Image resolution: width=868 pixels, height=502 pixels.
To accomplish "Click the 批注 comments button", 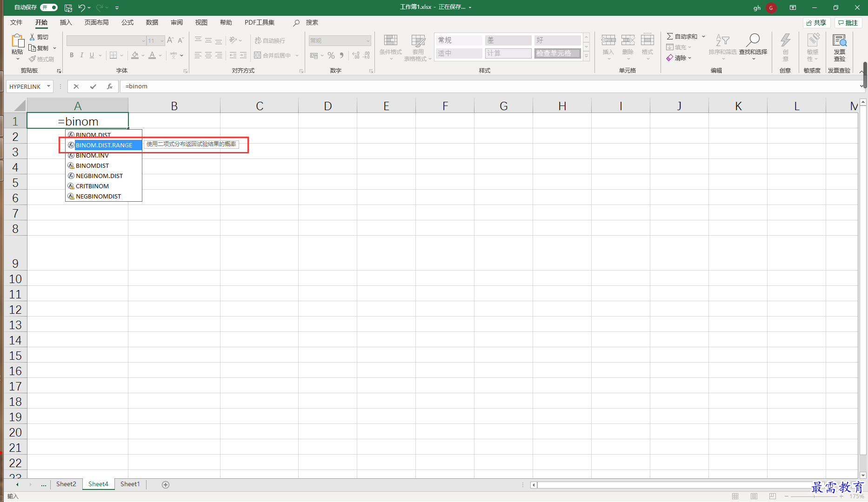I will coord(848,23).
